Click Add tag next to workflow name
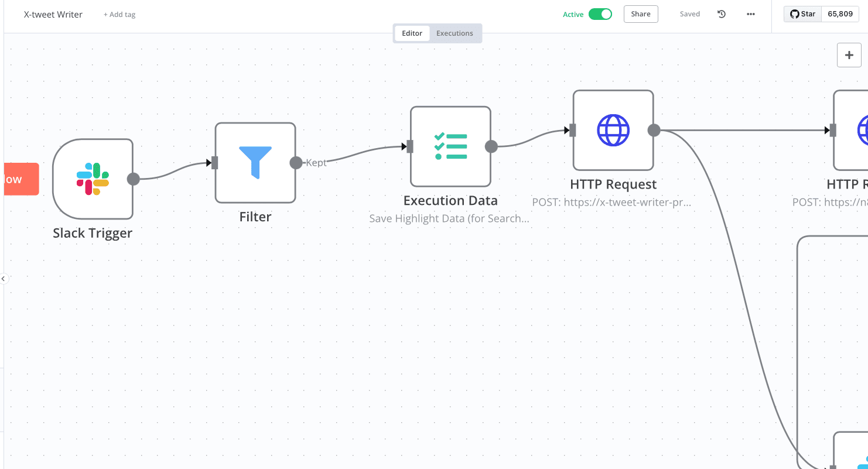The width and height of the screenshot is (868, 469). (x=119, y=15)
